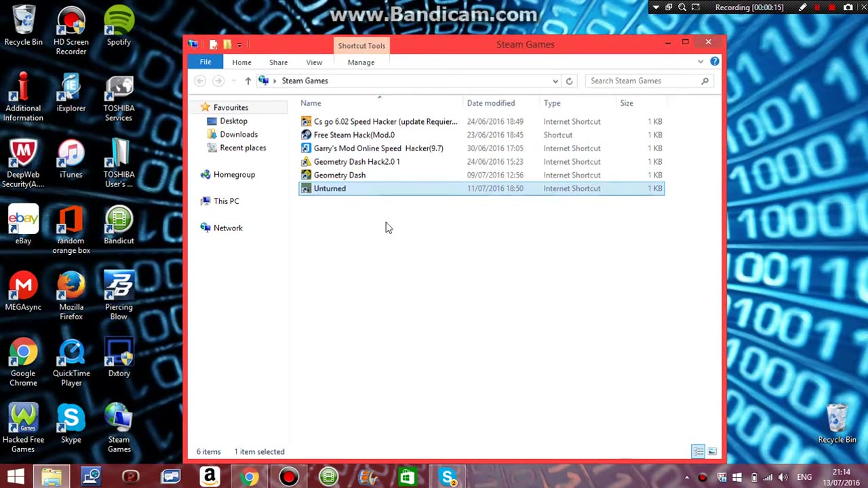
Task: Open Homegroup in navigation pane
Action: tap(234, 174)
